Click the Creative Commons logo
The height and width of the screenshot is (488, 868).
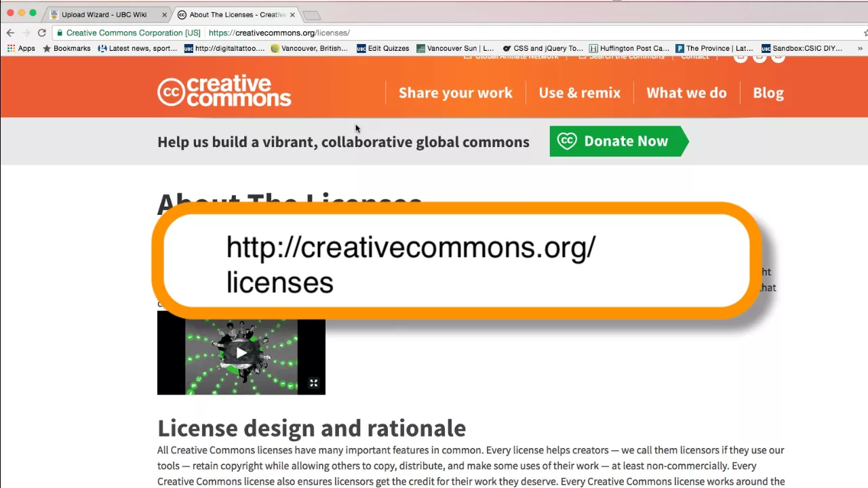[x=224, y=91]
